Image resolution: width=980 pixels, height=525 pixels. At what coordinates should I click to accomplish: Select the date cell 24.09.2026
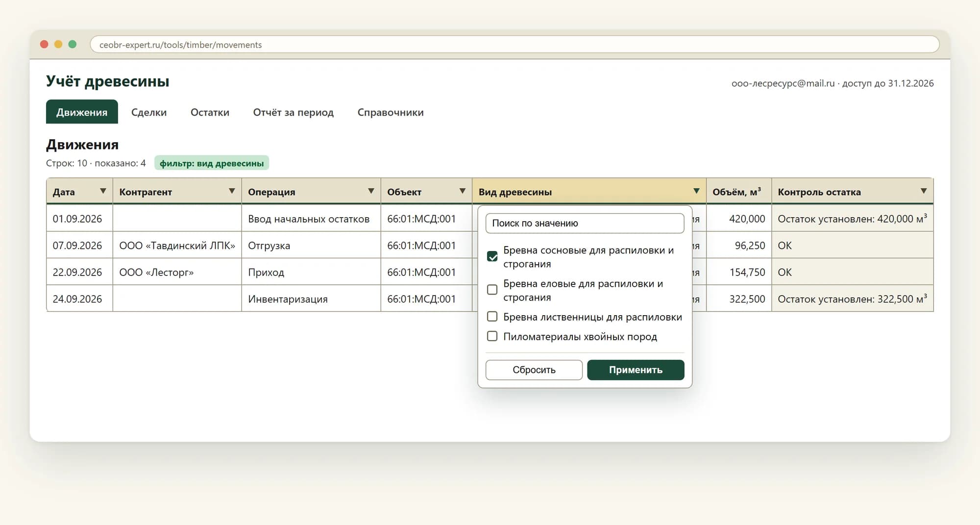[x=79, y=299]
